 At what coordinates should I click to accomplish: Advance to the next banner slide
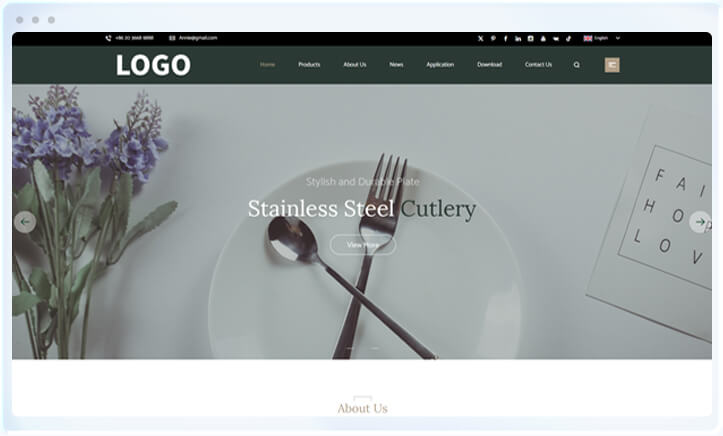[699, 222]
